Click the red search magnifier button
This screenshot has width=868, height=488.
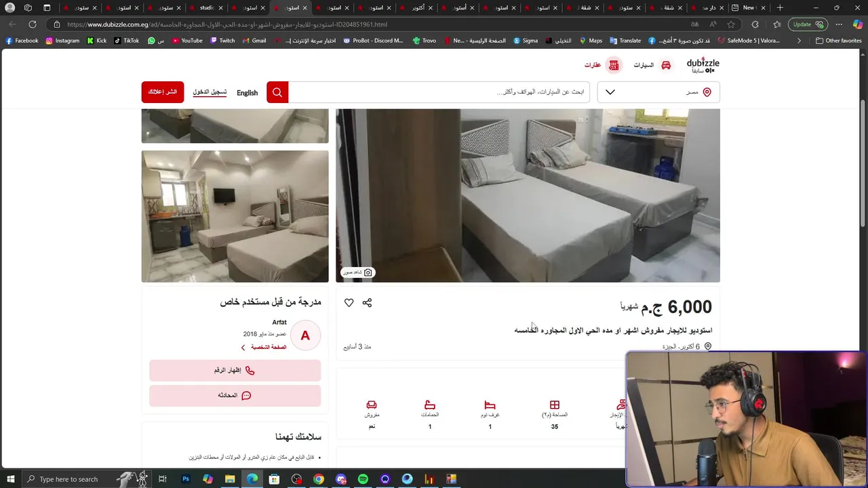click(277, 92)
